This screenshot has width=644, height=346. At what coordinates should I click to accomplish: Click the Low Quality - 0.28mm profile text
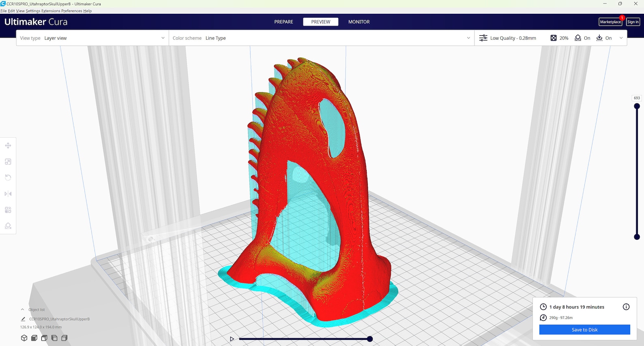point(513,38)
